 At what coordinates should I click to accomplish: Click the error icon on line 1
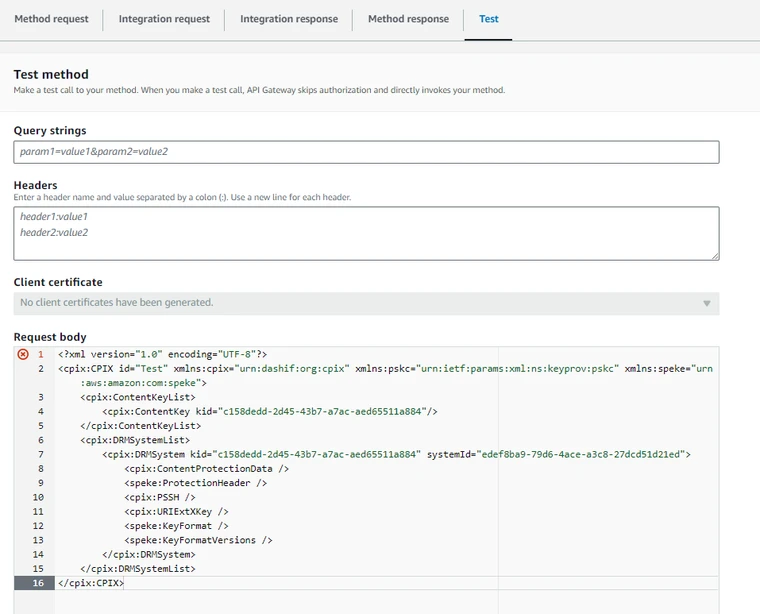point(23,355)
